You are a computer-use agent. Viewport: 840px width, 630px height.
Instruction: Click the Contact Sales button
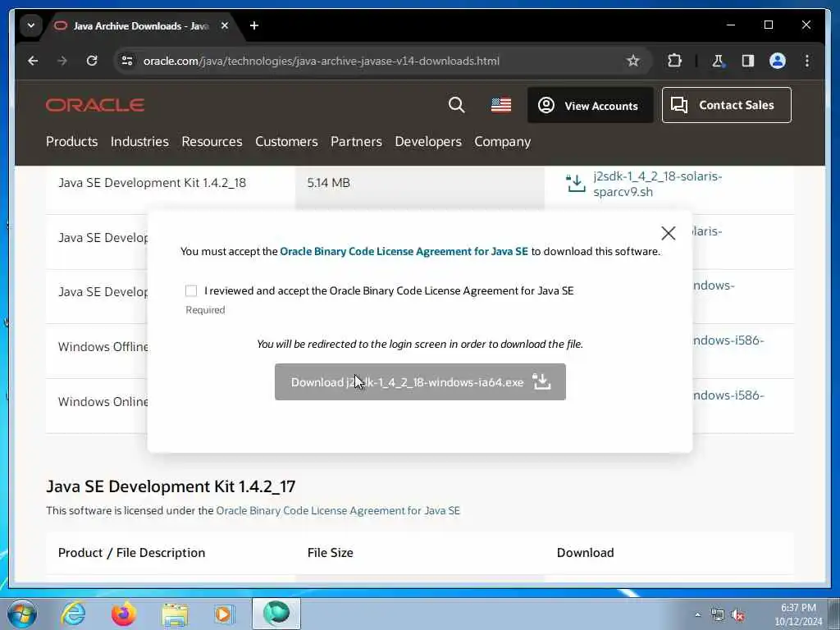pos(727,105)
